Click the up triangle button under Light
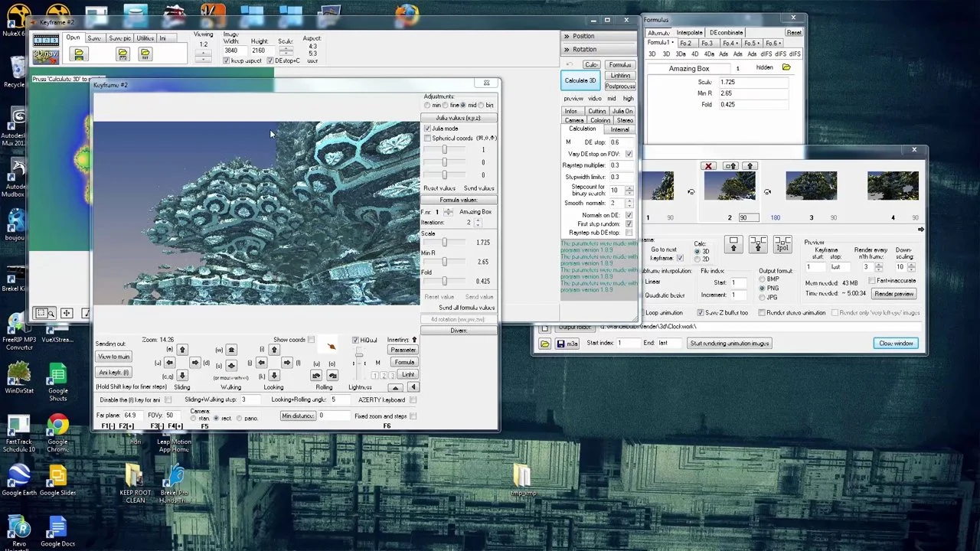Viewport: 980px width, 551px height. tap(396, 387)
